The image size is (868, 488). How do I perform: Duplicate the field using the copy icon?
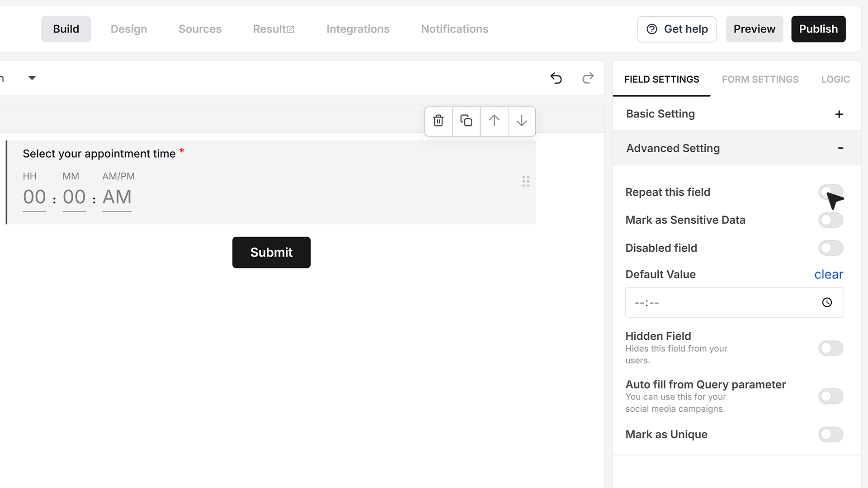pyautogui.click(x=466, y=121)
